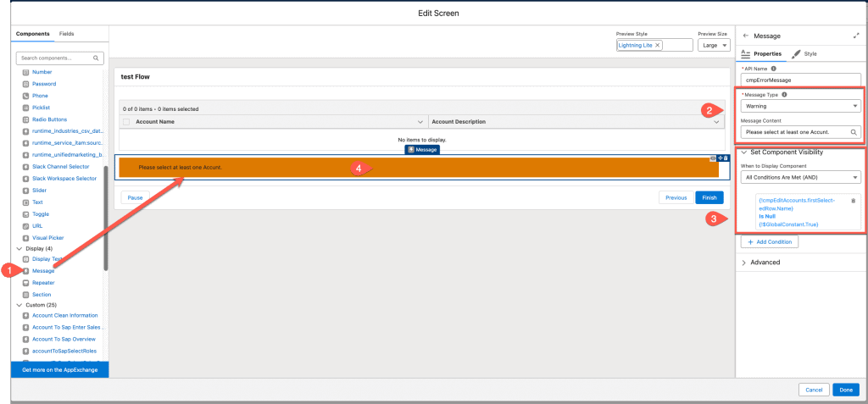Click the Search components input field
Image resolution: width=868 pixels, height=404 pixels.
(59, 58)
